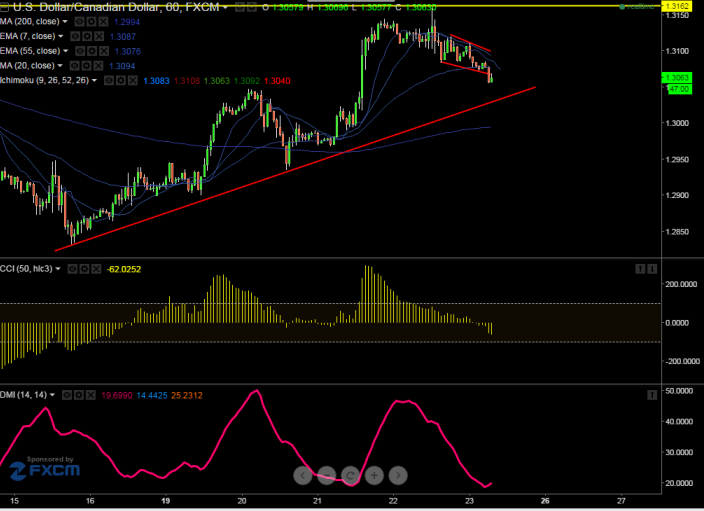This screenshot has width=704, height=511.
Task: Hide the MA (200, close) indicator with eye icon
Action: [79, 22]
